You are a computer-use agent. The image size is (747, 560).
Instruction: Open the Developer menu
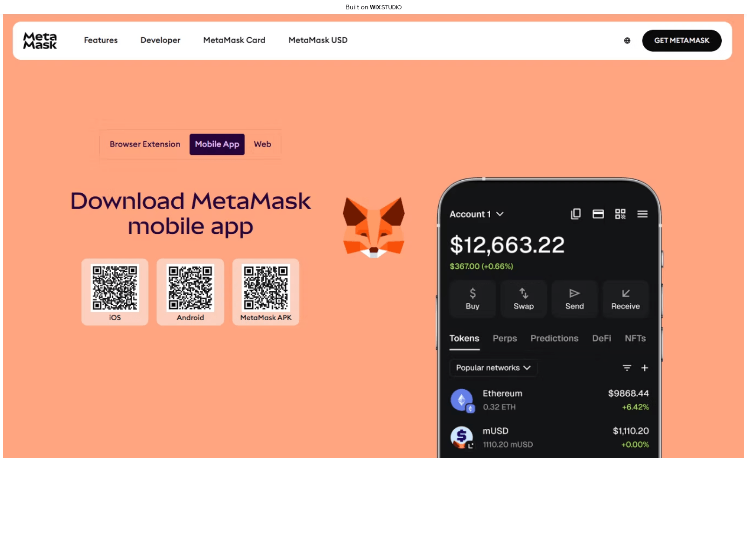[160, 40]
